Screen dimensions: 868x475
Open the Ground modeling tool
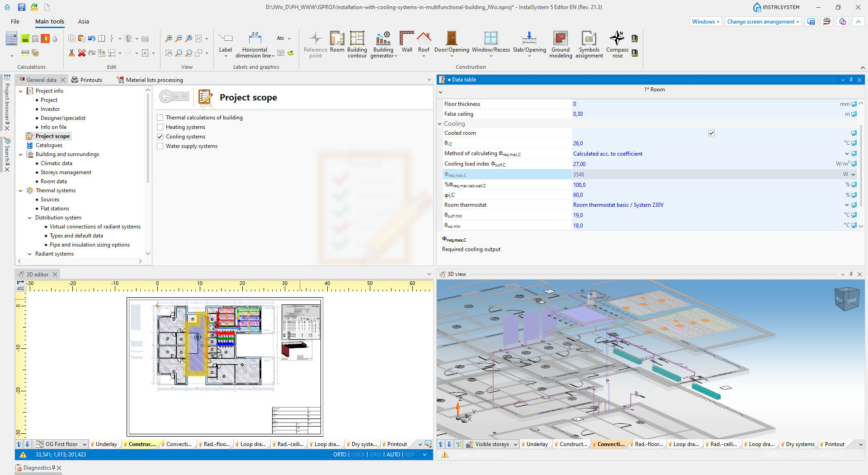(561, 44)
